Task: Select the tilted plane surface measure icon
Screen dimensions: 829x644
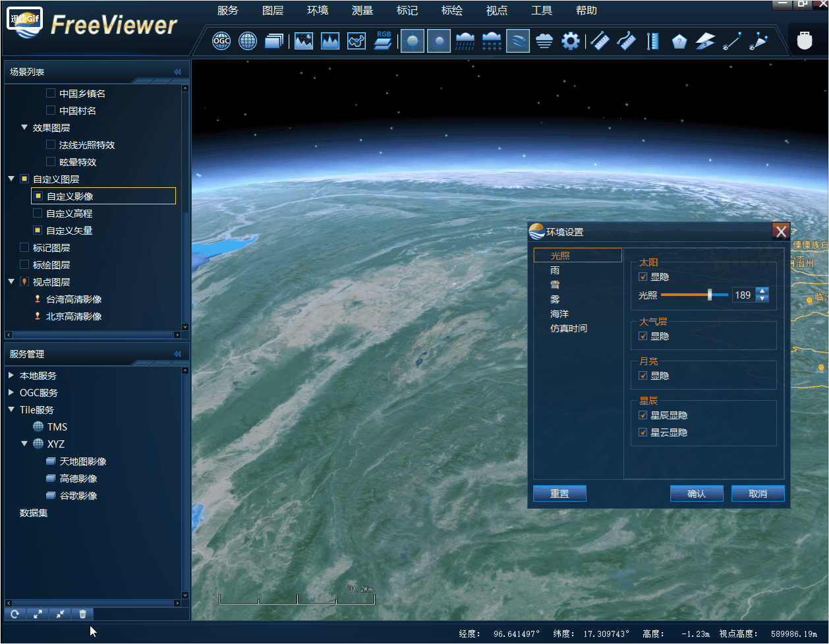Action: (705, 42)
